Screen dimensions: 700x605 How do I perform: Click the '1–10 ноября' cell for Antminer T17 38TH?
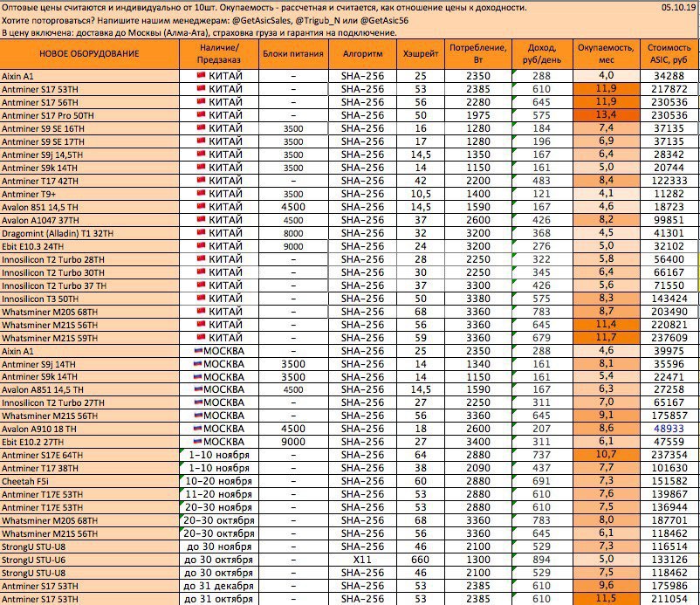pyautogui.click(x=219, y=468)
